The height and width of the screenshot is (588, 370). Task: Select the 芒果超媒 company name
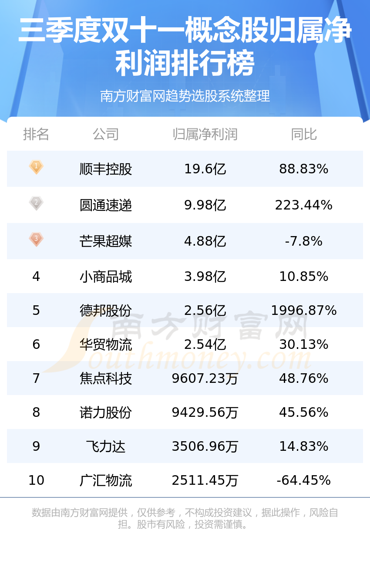(x=106, y=241)
